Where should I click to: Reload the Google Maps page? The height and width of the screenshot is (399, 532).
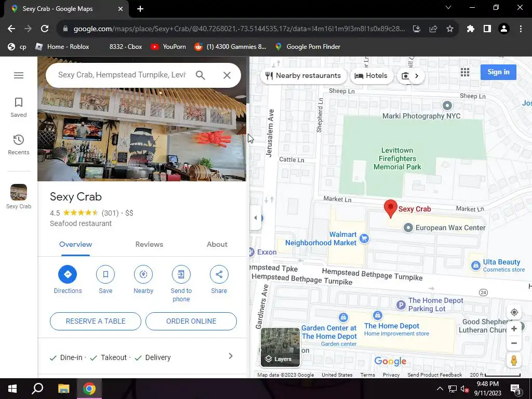pyautogui.click(x=45, y=29)
